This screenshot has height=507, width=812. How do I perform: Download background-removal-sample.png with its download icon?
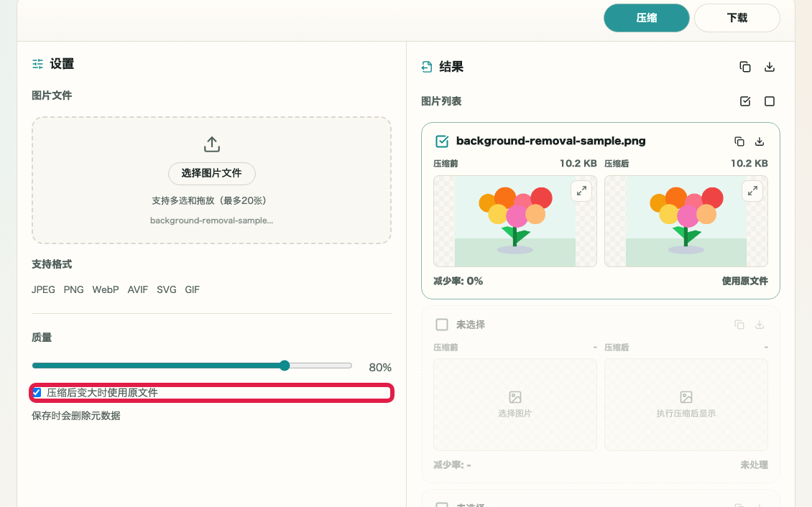759,141
